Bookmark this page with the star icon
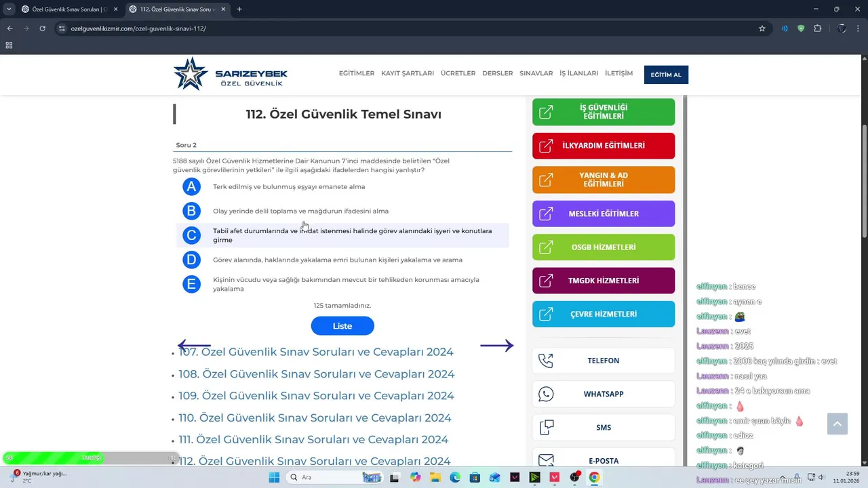This screenshot has width=868, height=488. pyautogui.click(x=762, y=28)
